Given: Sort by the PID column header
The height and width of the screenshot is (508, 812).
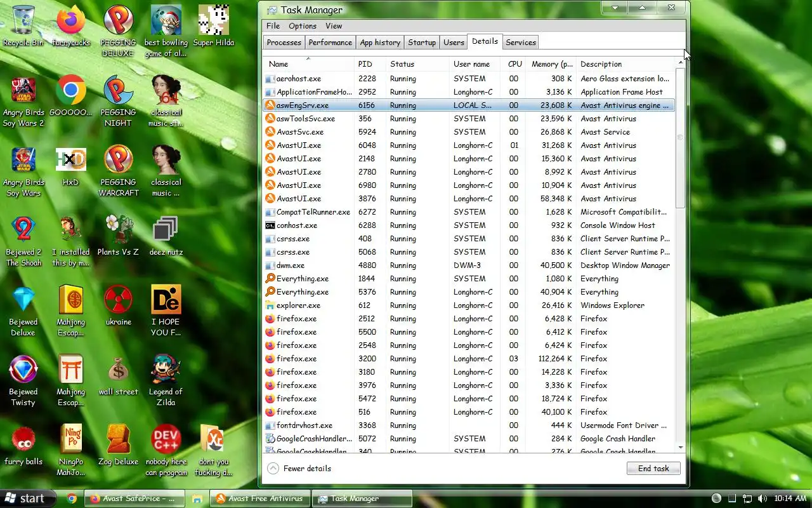Looking at the screenshot, I should click(370, 64).
